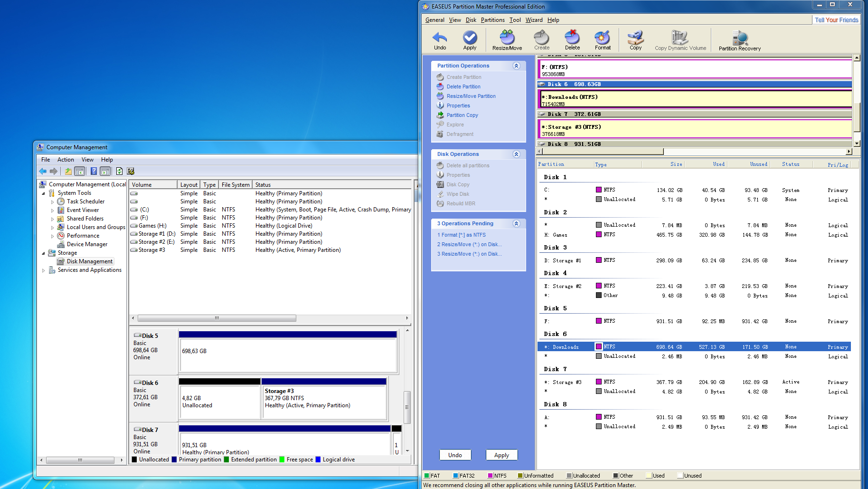Image resolution: width=868 pixels, height=489 pixels.
Task: Open View menu in Computer Management
Action: pos(87,160)
